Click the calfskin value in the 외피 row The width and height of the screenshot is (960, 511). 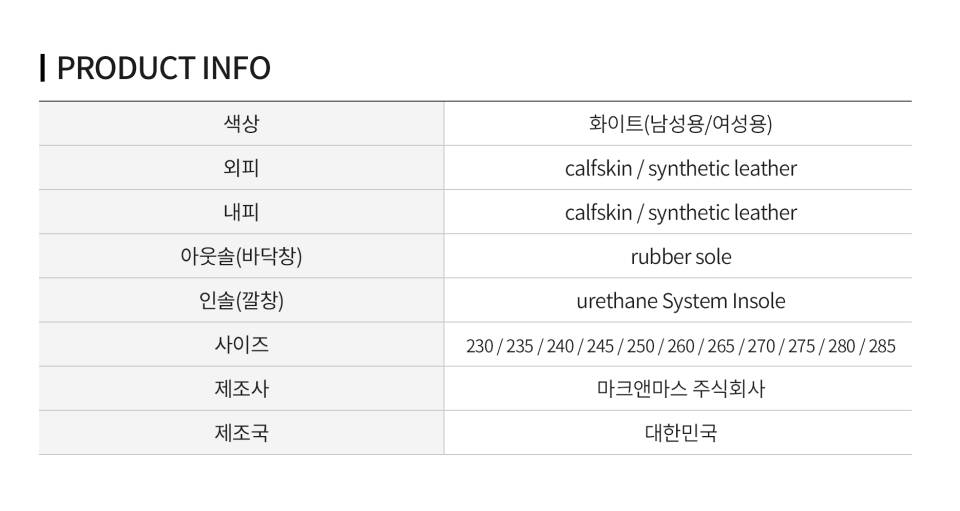[598, 168]
